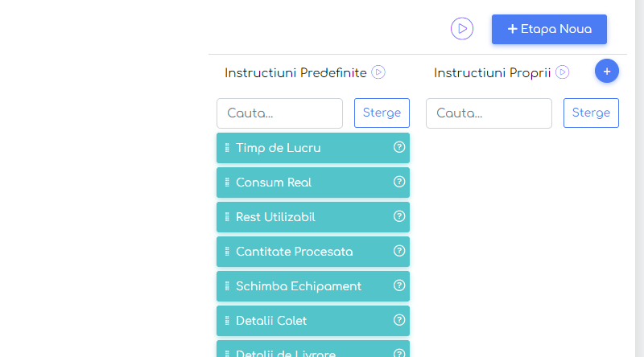Screen dimensions: 644x357
Task: Select the Schimba Echipament instruction
Action: coord(298,286)
